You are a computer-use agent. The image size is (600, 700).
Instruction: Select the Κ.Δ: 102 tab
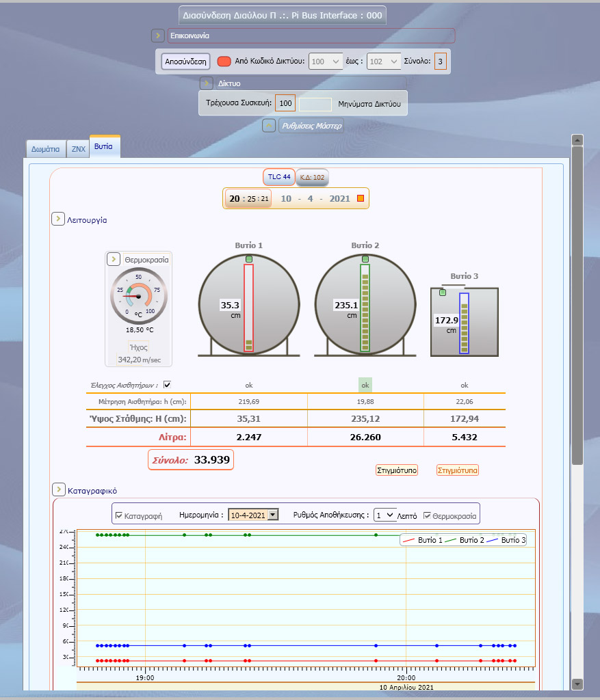(x=312, y=177)
